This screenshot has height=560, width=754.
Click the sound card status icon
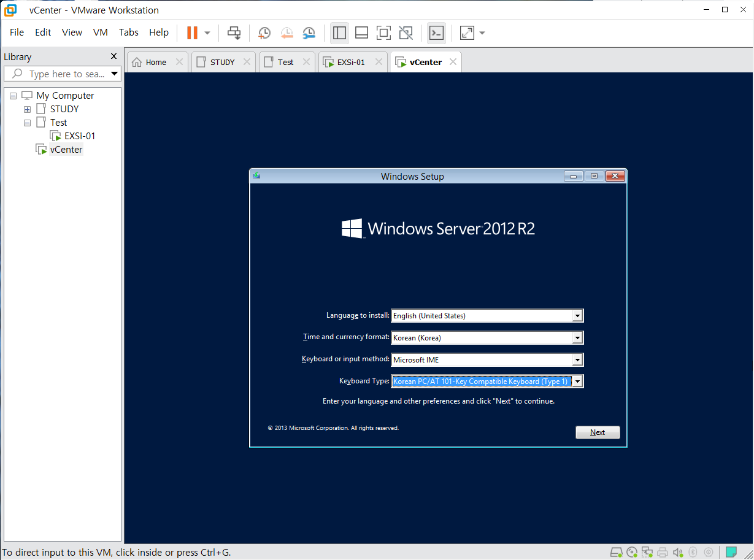[x=678, y=552]
